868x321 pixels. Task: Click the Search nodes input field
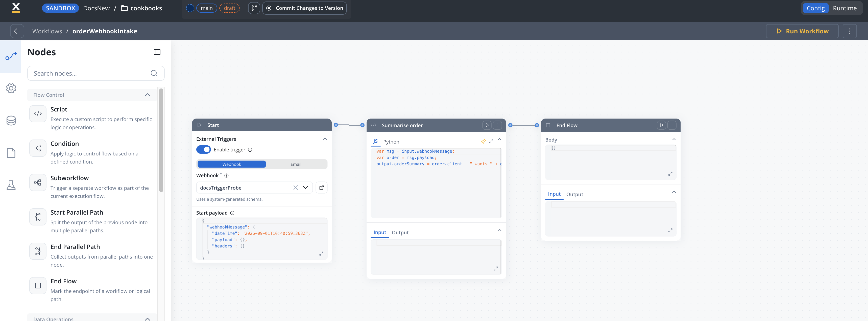[96, 73]
